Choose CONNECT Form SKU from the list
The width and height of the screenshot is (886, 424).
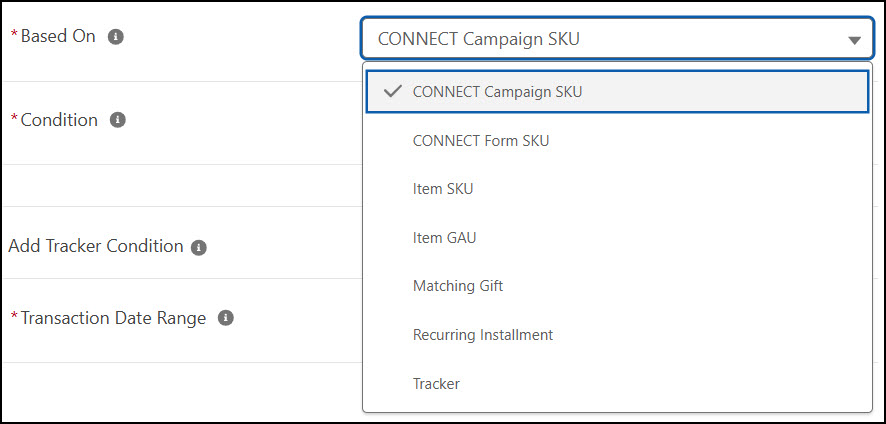[617, 141]
